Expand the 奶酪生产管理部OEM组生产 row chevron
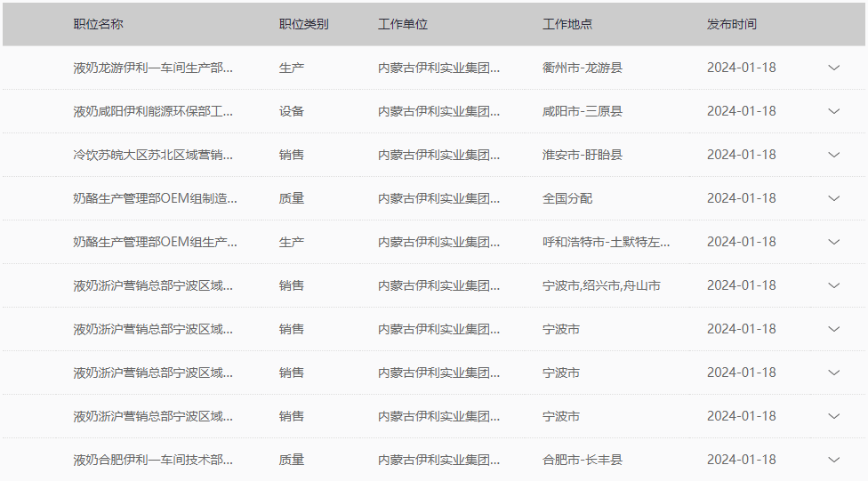 click(x=833, y=242)
